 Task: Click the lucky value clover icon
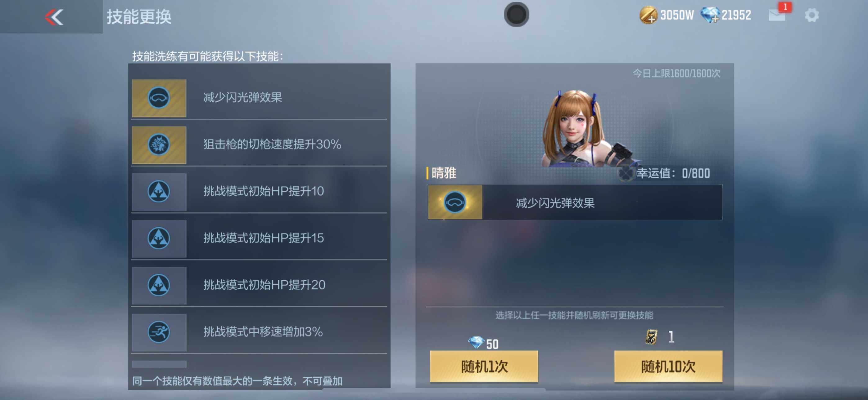coord(626,173)
